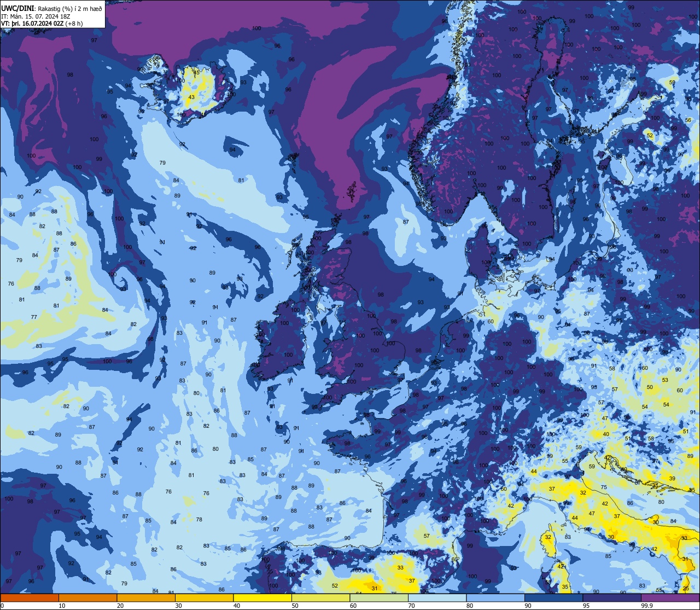Click the legend scale label '20'
700x610 pixels.
[x=120, y=606]
